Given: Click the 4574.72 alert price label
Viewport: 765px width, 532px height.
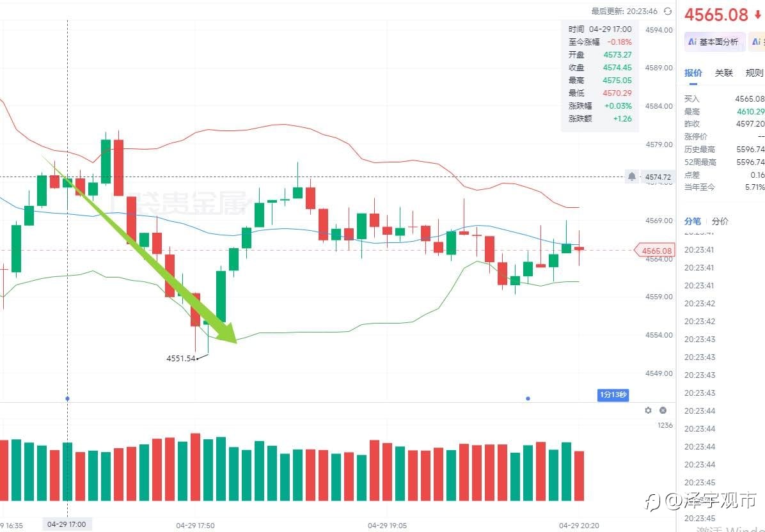Looking at the screenshot, I should click(x=658, y=176).
